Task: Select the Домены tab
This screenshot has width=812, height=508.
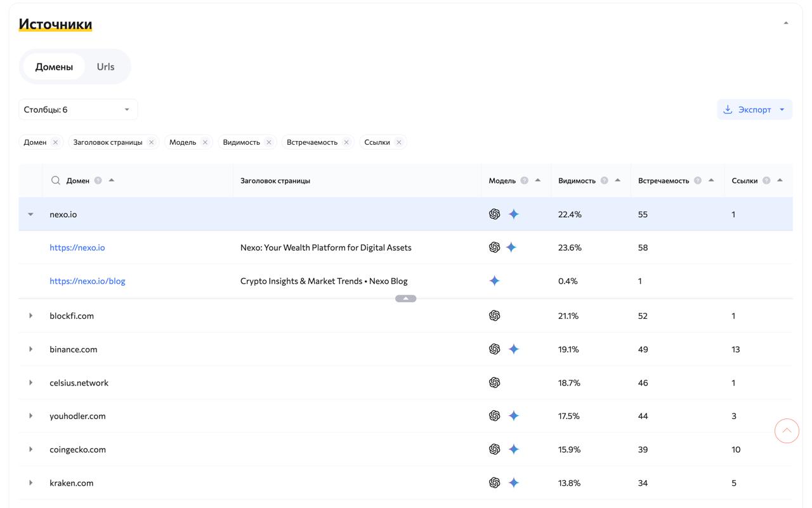Action: pos(54,67)
